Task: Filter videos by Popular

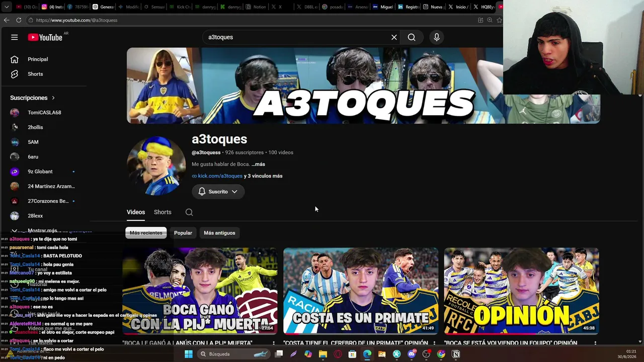Action: (x=183, y=233)
